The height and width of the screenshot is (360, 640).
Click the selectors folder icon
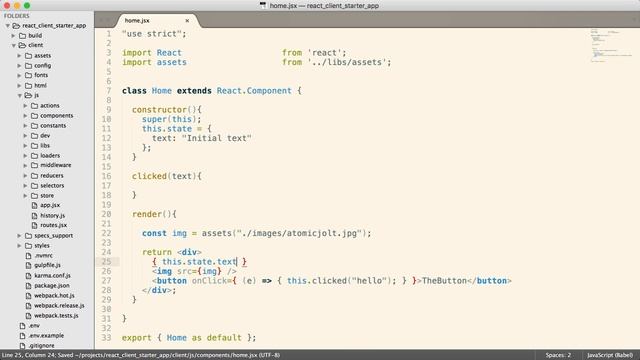(34, 186)
